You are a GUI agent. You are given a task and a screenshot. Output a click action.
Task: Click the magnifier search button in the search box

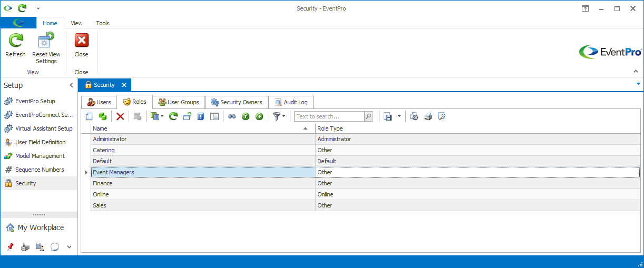click(368, 116)
